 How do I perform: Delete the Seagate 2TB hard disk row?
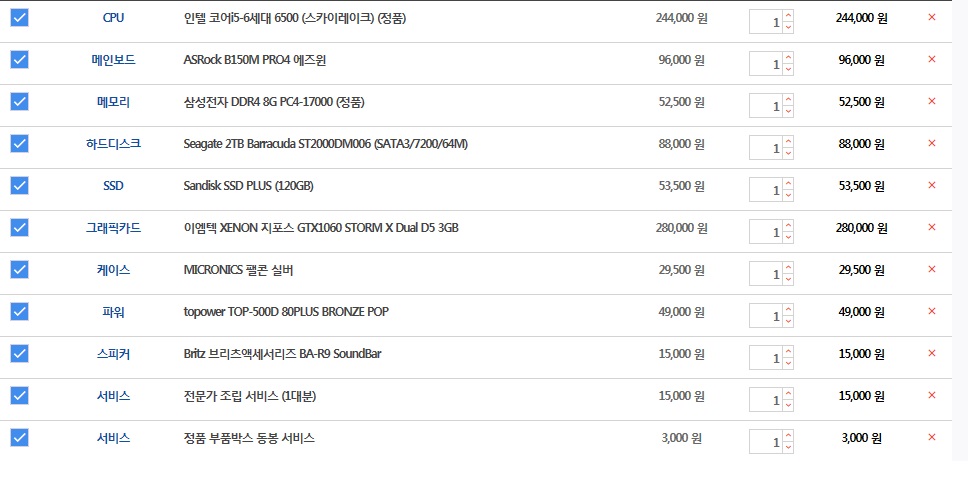click(932, 143)
